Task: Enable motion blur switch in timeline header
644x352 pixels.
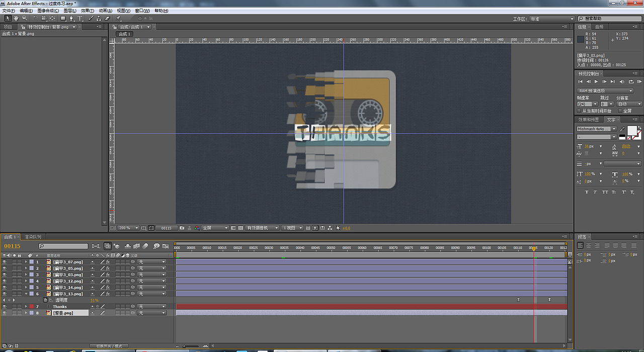Action: [145, 246]
